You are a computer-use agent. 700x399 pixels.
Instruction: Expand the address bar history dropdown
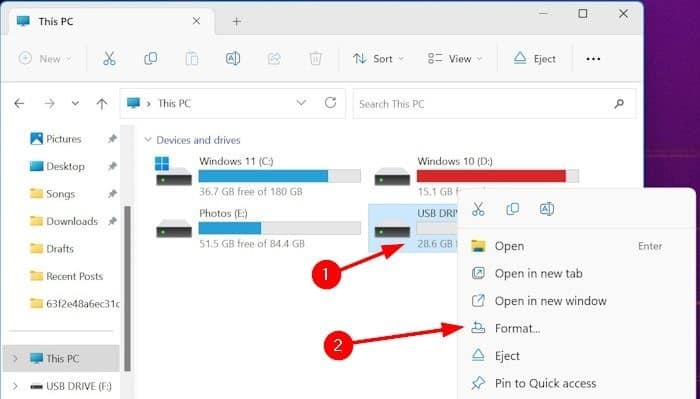point(301,103)
